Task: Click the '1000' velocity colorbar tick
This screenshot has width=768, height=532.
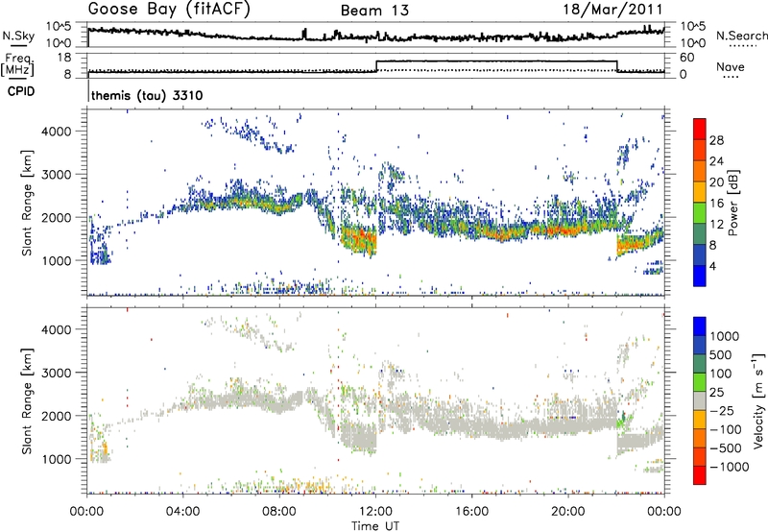Action: 724,336
